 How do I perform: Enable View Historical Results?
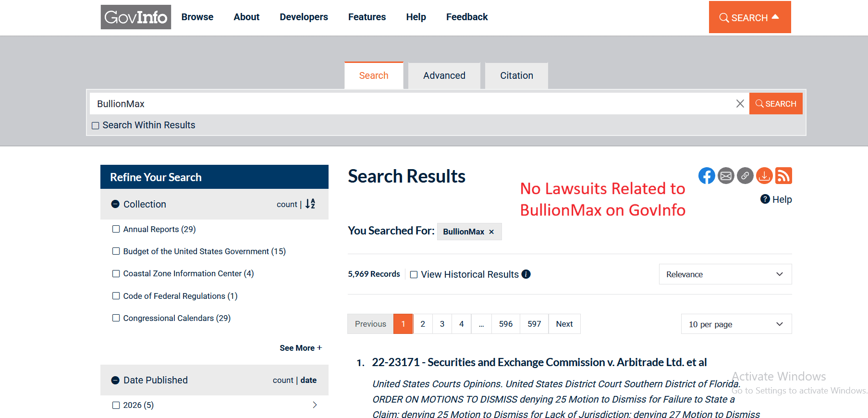click(x=414, y=275)
